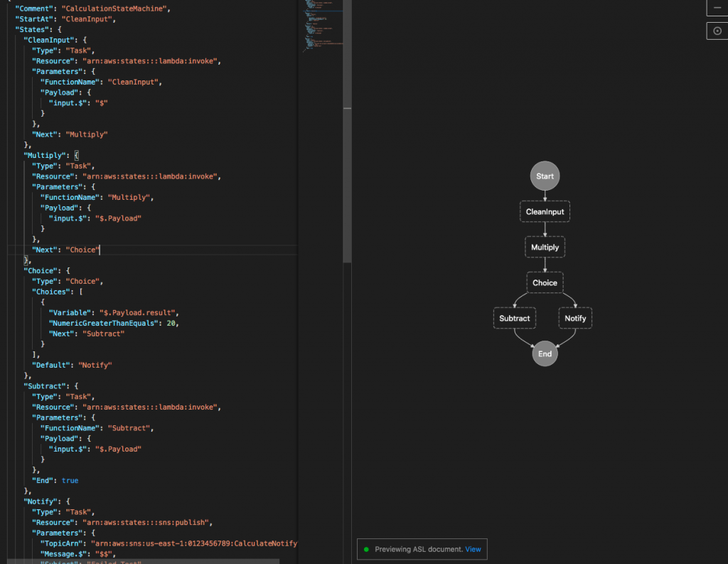The width and height of the screenshot is (728, 564).
Task: Click the Zoom Out icon in the graph preview
Action: [x=717, y=8]
